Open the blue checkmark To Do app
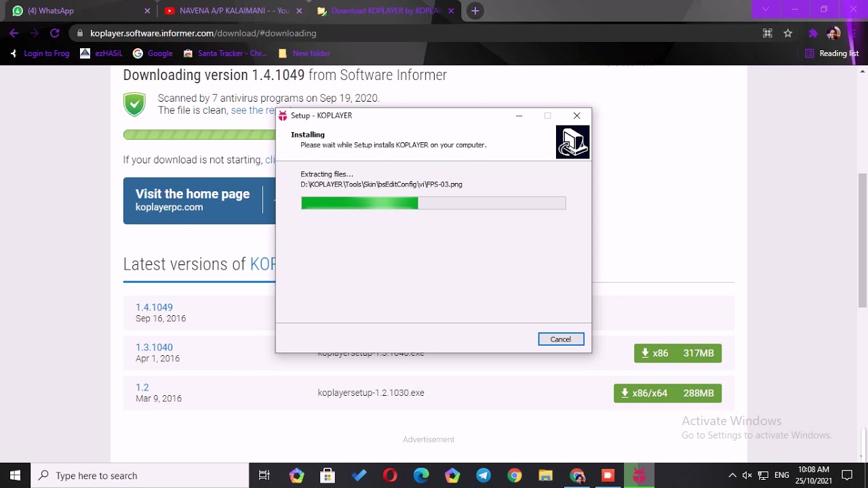 click(359, 475)
